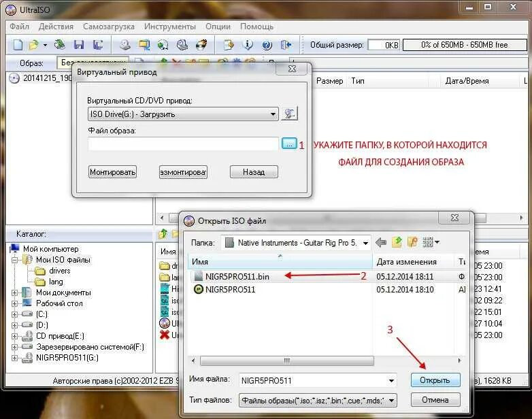Screen dimensions: 532x419
Task: Expand the ISO Drive(G:) virtual drive dropdown
Action: (x=273, y=114)
